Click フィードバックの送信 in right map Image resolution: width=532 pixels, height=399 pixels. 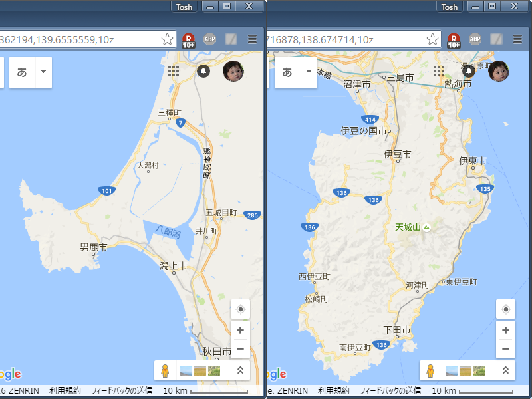(x=390, y=391)
